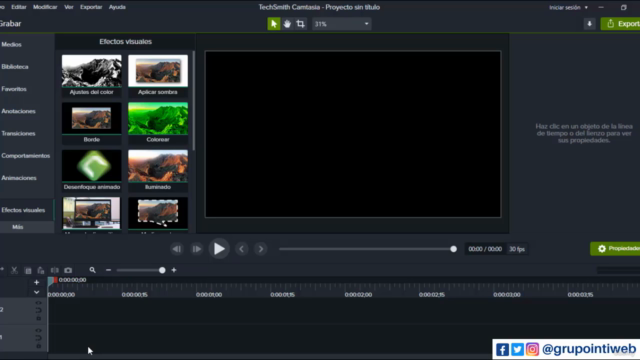Select the arrow Edit mode tool
The image size is (640, 360).
(x=274, y=24)
